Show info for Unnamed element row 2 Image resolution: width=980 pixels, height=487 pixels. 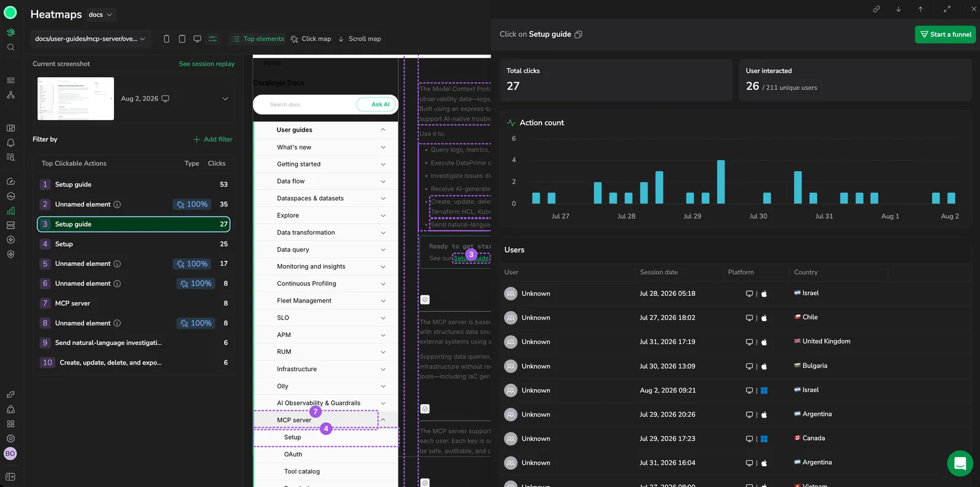click(117, 205)
